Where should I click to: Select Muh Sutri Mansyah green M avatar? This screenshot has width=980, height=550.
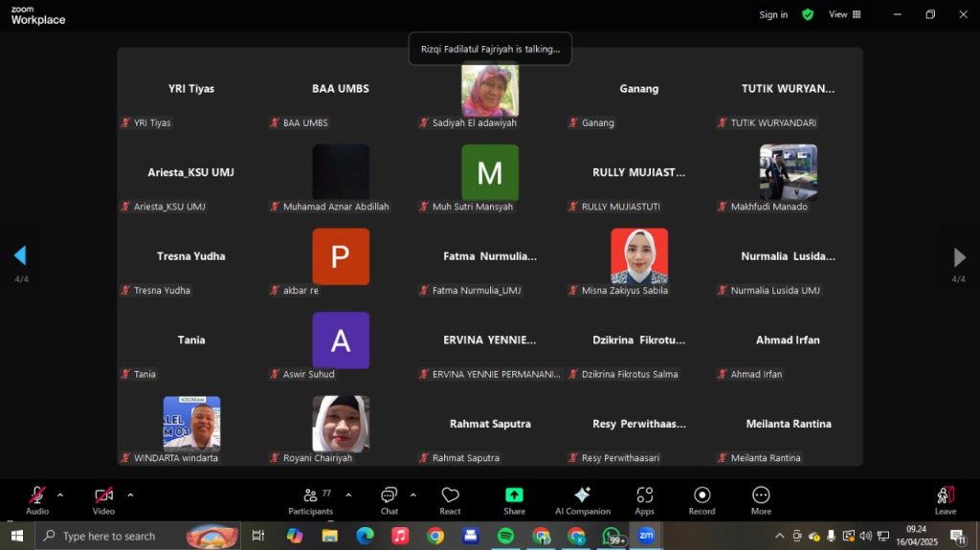point(490,172)
